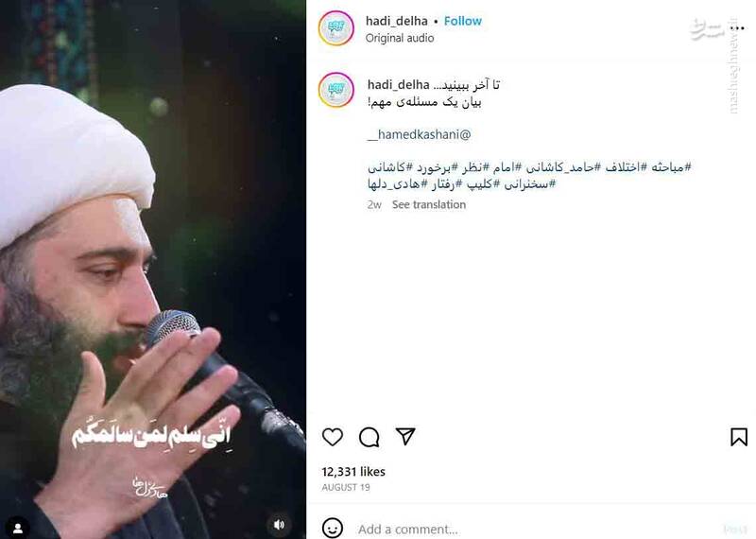The height and width of the screenshot is (539, 756).
Task: Open the Original audio link
Action: click(x=400, y=38)
